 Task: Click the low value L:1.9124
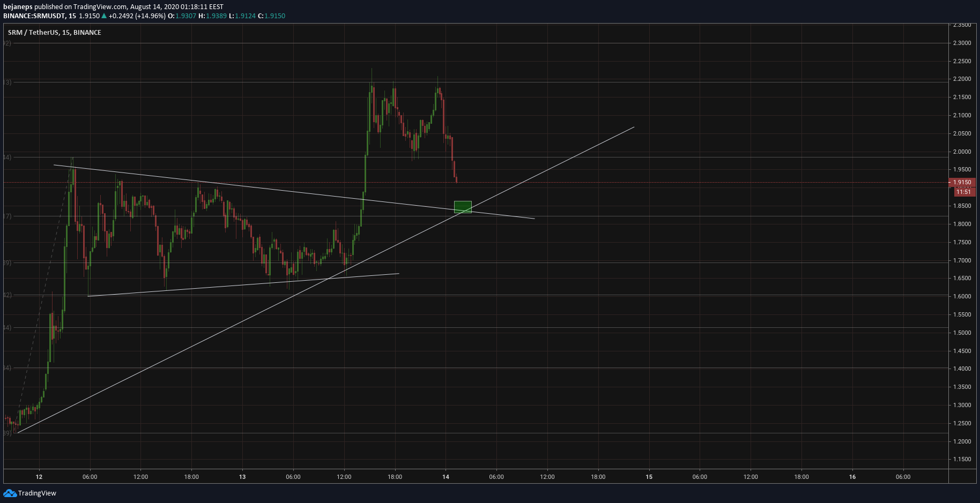[x=242, y=16]
